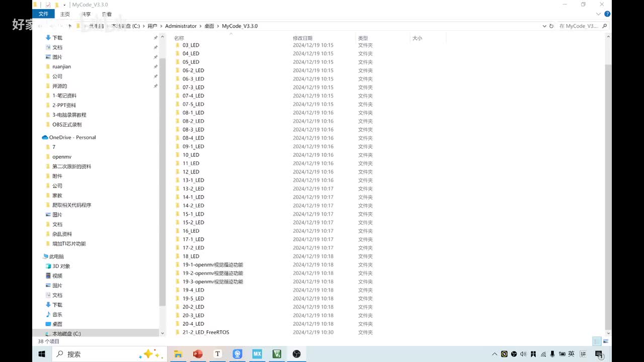
Task: Click the navigation pane scrollbar down arrow
Action: tap(162, 333)
